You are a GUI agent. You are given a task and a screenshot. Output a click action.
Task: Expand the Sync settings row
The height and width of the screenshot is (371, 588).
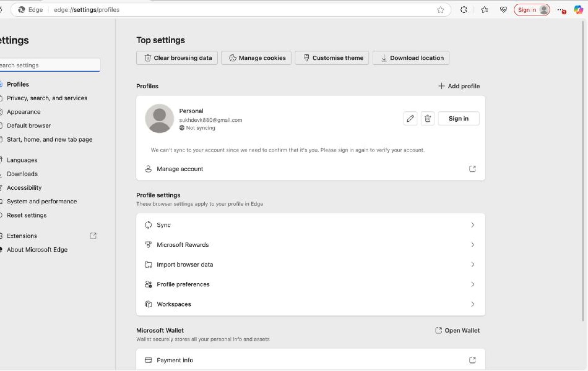pyautogui.click(x=472, y=225)
